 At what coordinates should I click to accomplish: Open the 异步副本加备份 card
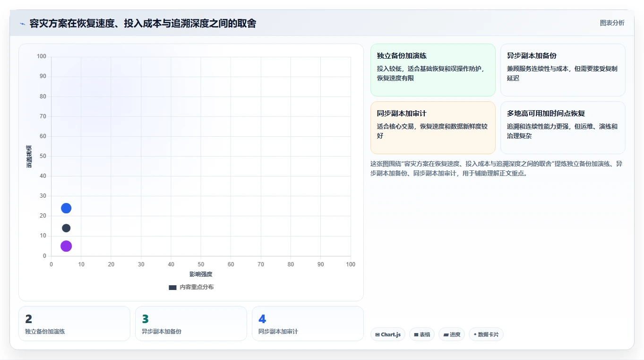563,70
